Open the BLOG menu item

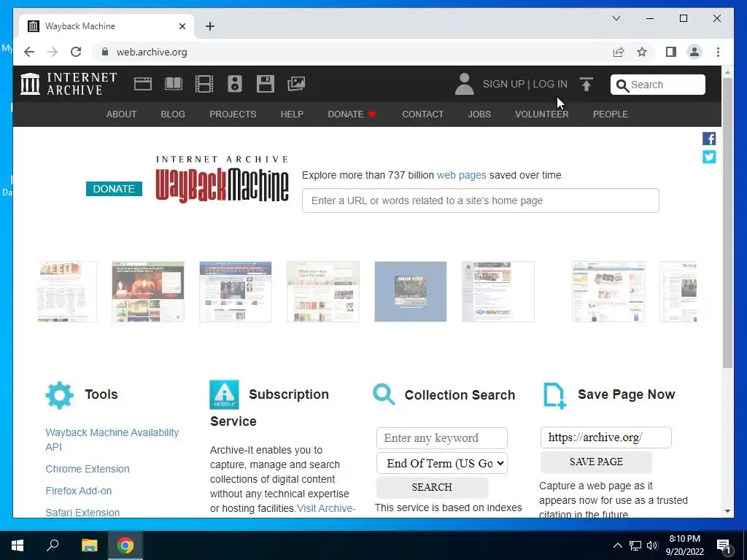coord(173,114)
